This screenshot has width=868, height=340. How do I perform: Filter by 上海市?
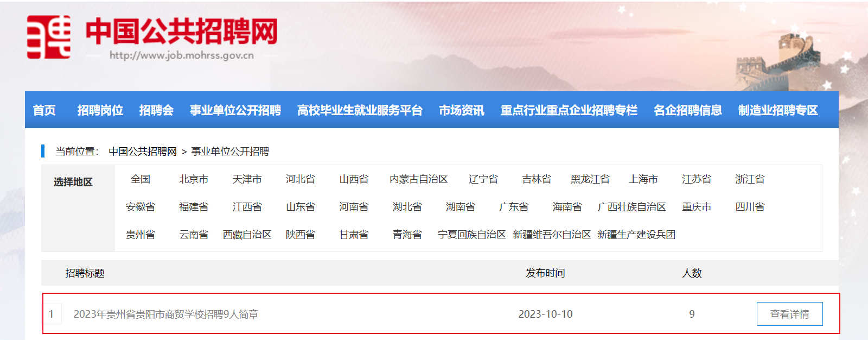(x=643, y=179)
